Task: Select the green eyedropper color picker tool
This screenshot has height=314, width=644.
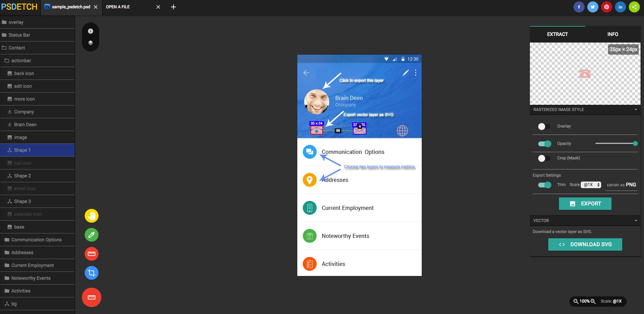Action: click(92, 235)
